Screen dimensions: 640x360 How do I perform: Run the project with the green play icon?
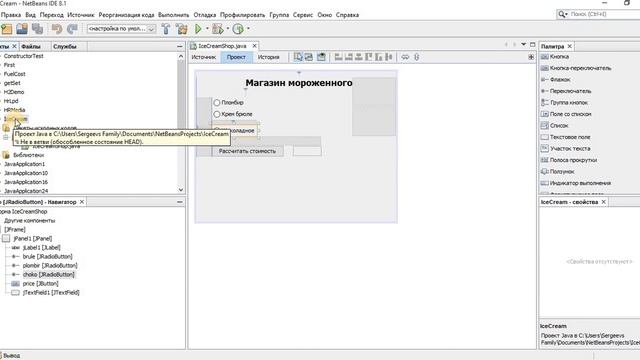[198, 29]
